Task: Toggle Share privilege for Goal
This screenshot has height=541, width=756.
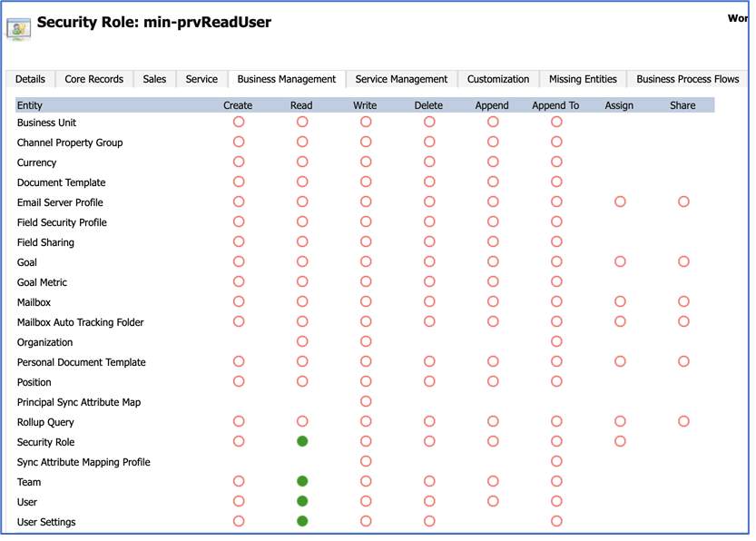Action: tap(683, 261)
